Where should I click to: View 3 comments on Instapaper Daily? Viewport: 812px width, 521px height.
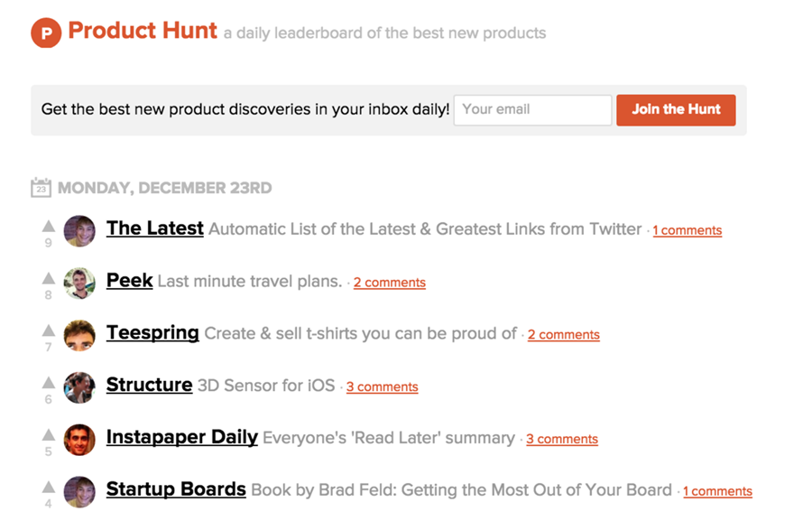[x=562, y=439]
